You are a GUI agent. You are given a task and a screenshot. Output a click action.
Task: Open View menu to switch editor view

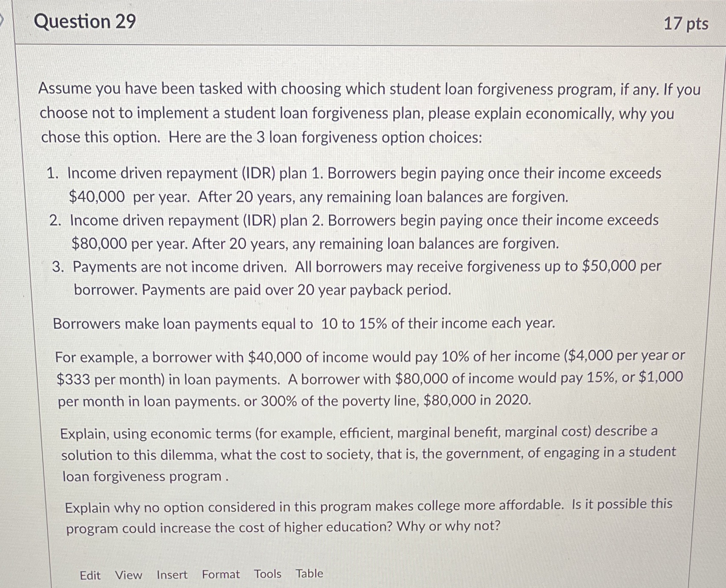(x=129, y=574)
